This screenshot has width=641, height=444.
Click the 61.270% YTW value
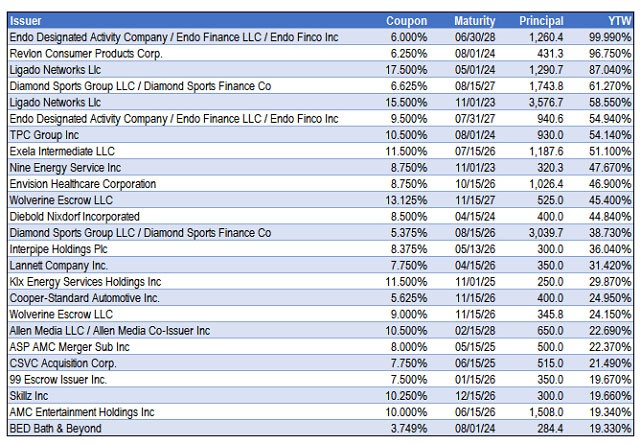pyautogui.click(x=610, y=86)
